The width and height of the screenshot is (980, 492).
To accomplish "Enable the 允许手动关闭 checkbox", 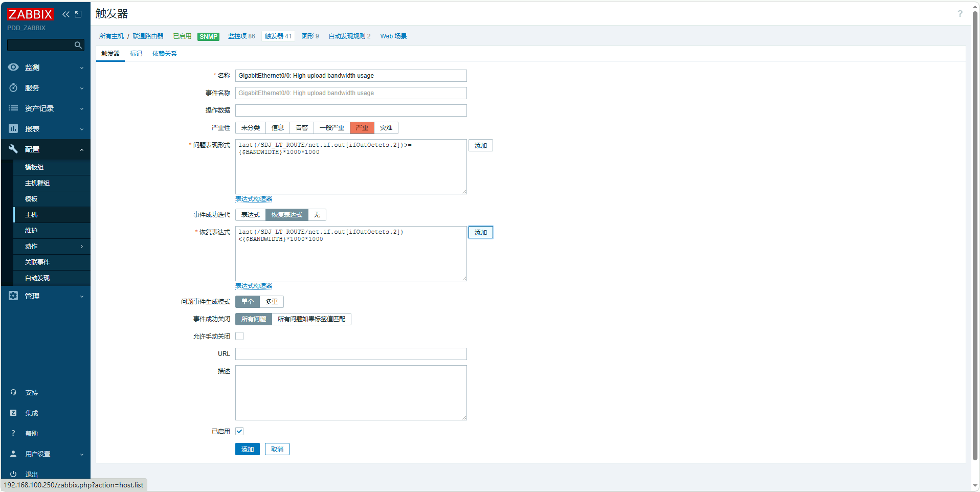I will coord(239,337).
